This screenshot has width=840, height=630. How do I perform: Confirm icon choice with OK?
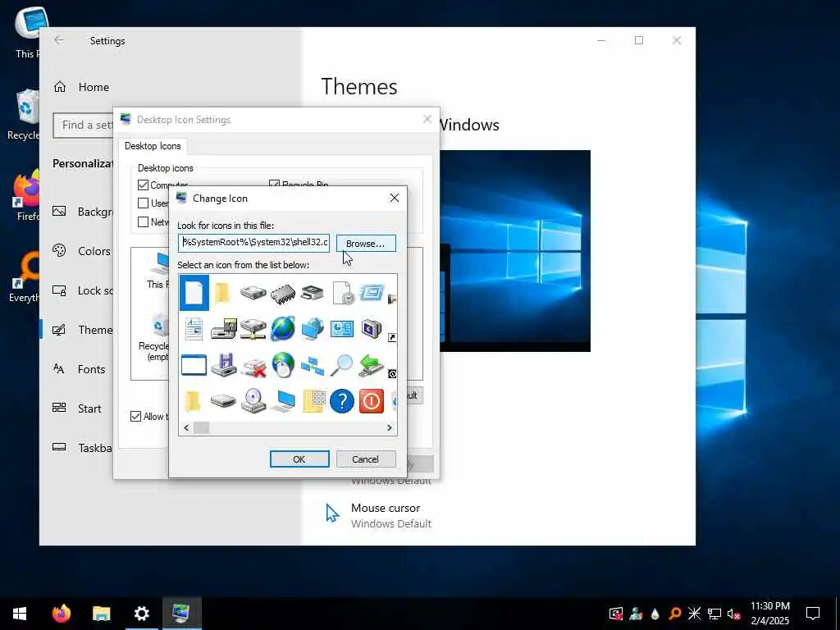coord(299,459)
